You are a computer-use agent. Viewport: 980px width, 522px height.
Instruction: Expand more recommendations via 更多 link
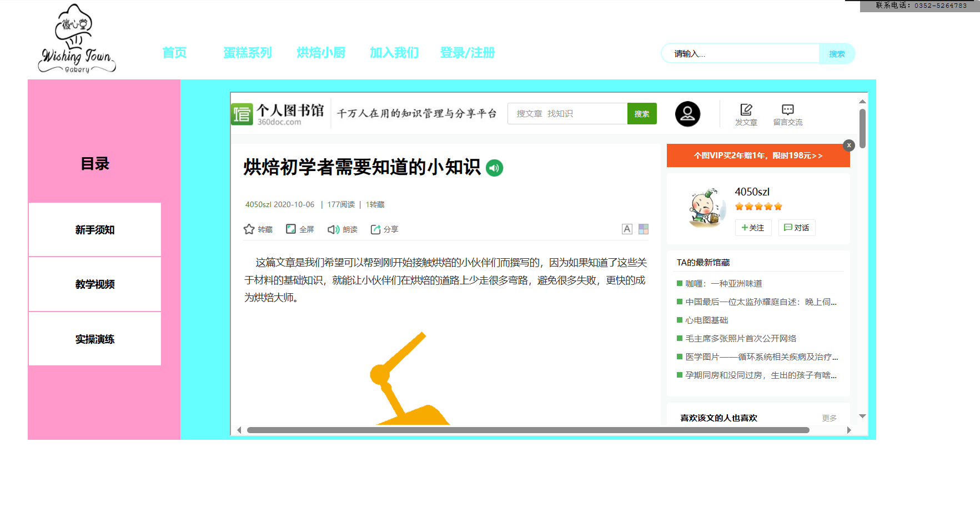[828, 418]
